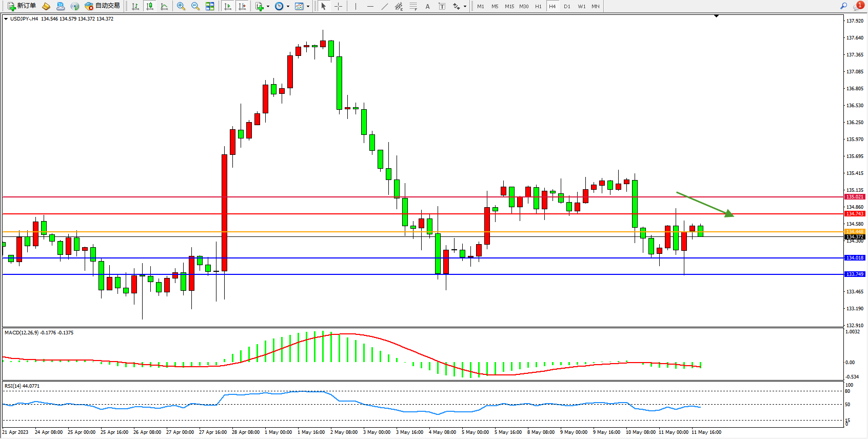Draw a trendline with the trendline tool
This screenshot has width=868, height=439.
click(x=385, y=6)
